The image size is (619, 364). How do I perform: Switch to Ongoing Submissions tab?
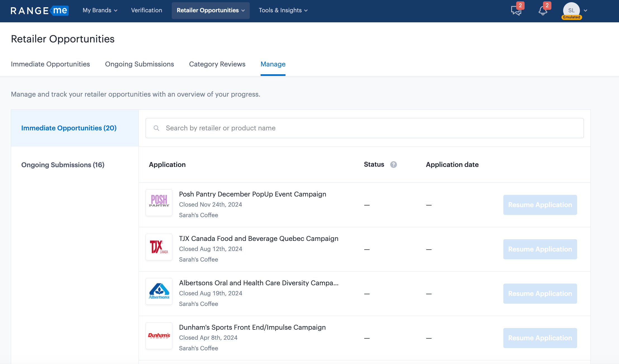tap(139, 64)
